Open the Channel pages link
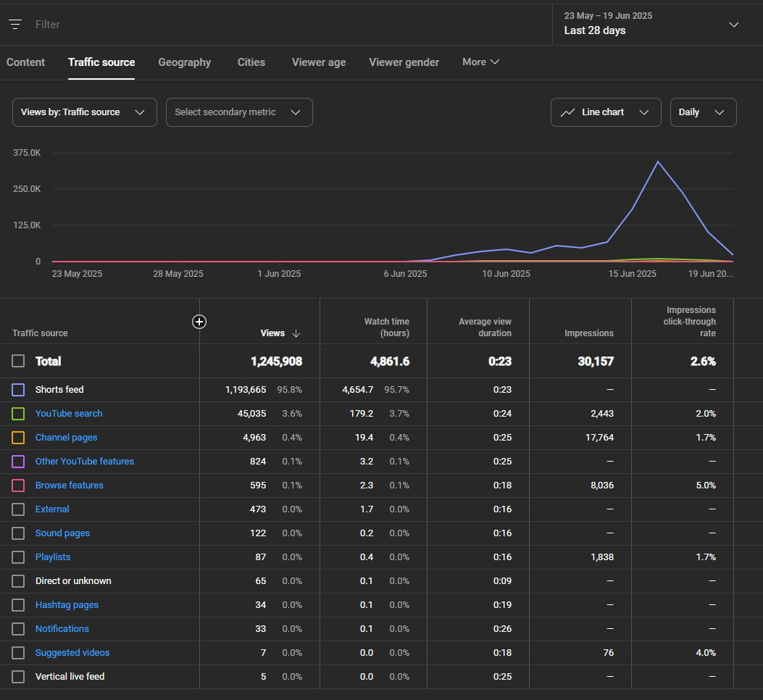 click(x=66, y=438)
